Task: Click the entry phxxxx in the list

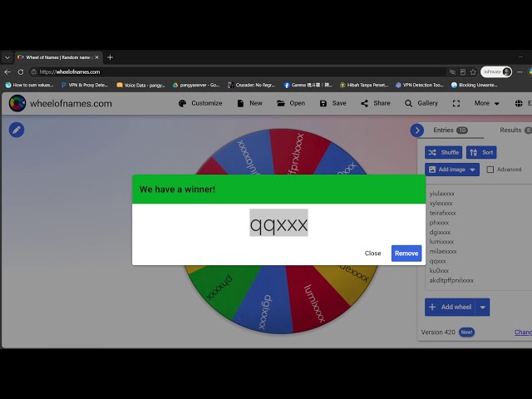Action: 439,223
